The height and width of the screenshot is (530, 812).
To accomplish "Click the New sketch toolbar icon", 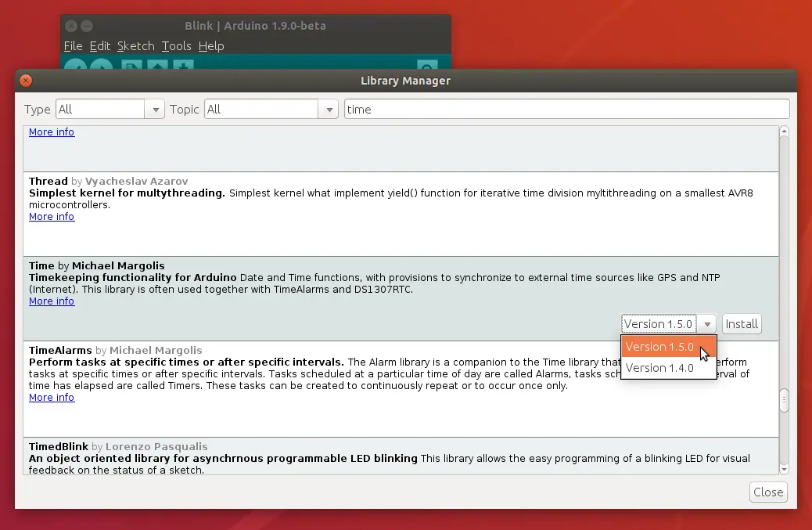I will click(x=131, y=67).
